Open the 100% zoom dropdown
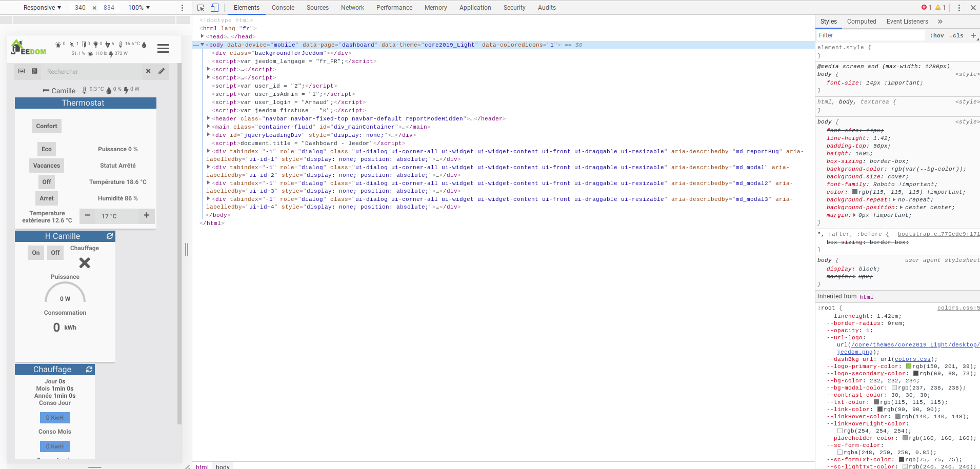The height and width of the screenshot is (469, 980). pyautogui.click(x=139, y=8)
